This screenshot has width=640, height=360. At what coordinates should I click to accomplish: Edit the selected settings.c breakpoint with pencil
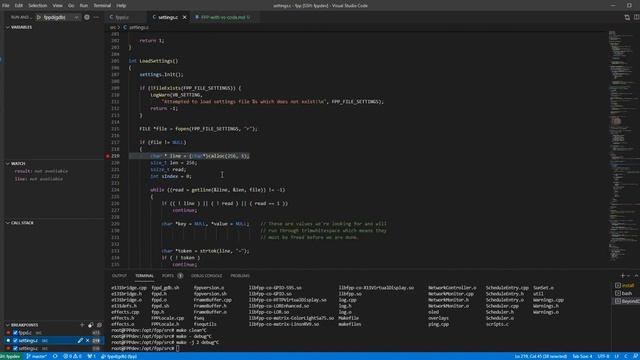80,340
